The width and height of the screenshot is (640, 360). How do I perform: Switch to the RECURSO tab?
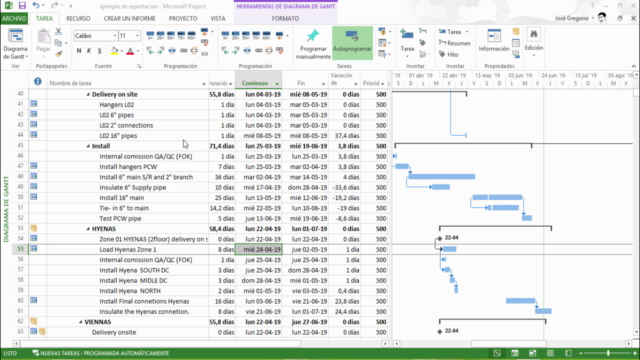pyautogui.click(x=78, y=18)
